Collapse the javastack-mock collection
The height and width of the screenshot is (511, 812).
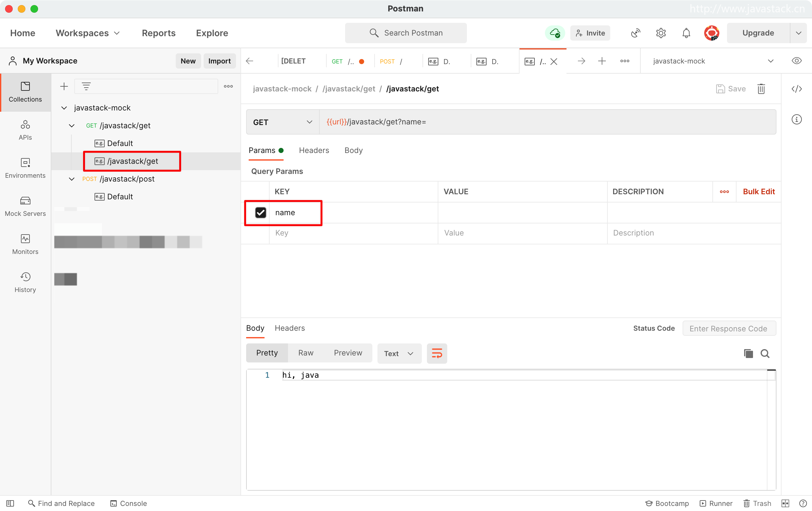(x=64, y=108)
